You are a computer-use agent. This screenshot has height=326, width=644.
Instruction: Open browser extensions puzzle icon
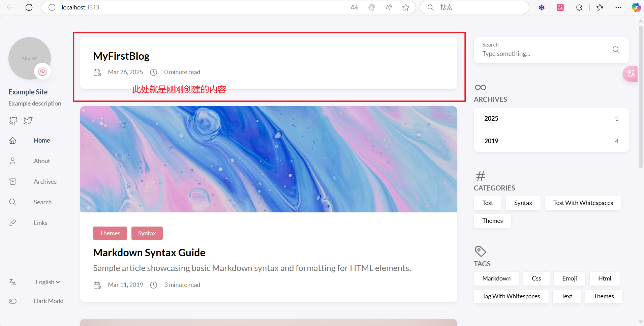579,7
